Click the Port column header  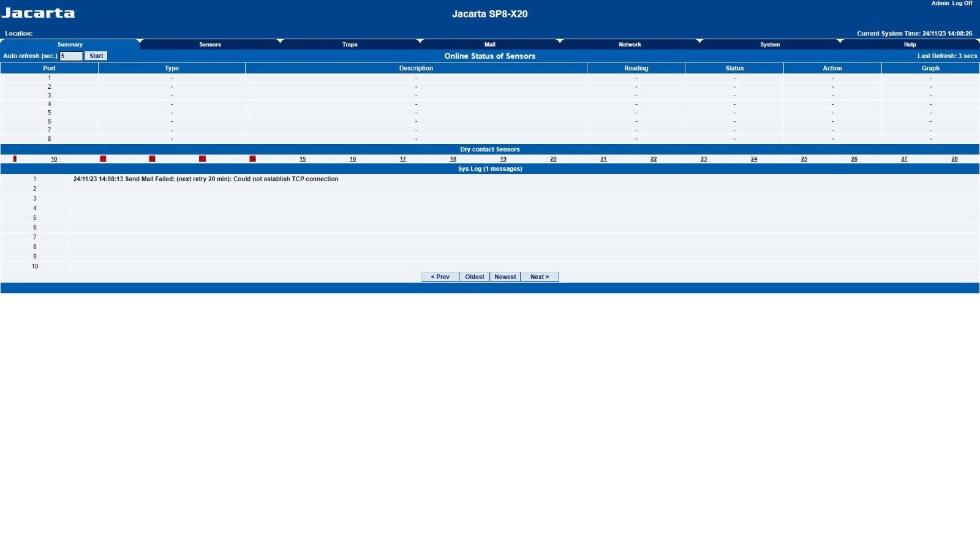tap(50, 68)
